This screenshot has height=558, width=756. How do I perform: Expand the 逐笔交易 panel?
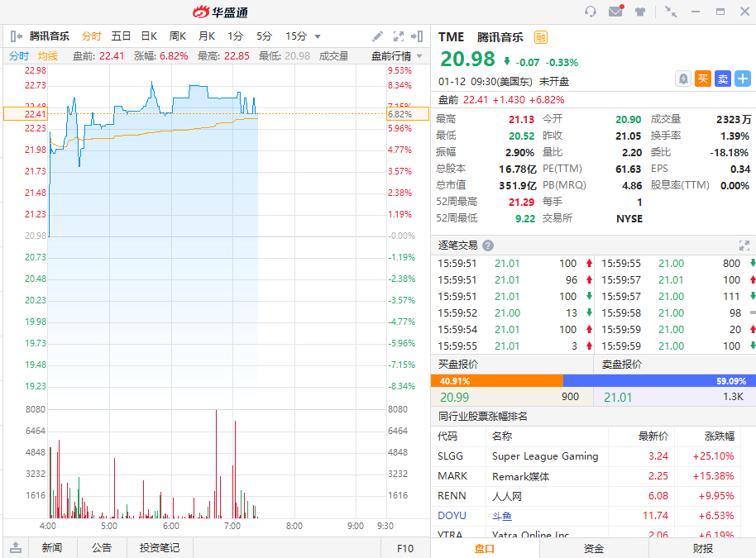tap(744, 246)
